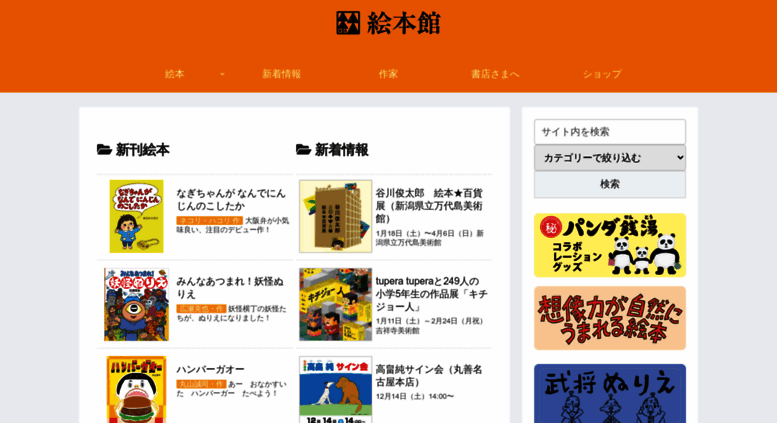Click the 大阪弁が小気味良い description text
The height and width of the screenshot is (423, 777).
coord(232,225)
